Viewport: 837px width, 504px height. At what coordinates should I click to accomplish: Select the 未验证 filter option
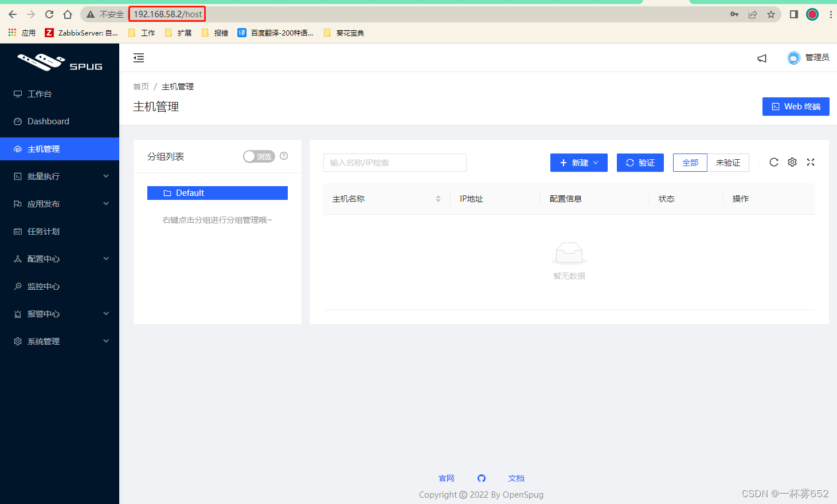728,163
